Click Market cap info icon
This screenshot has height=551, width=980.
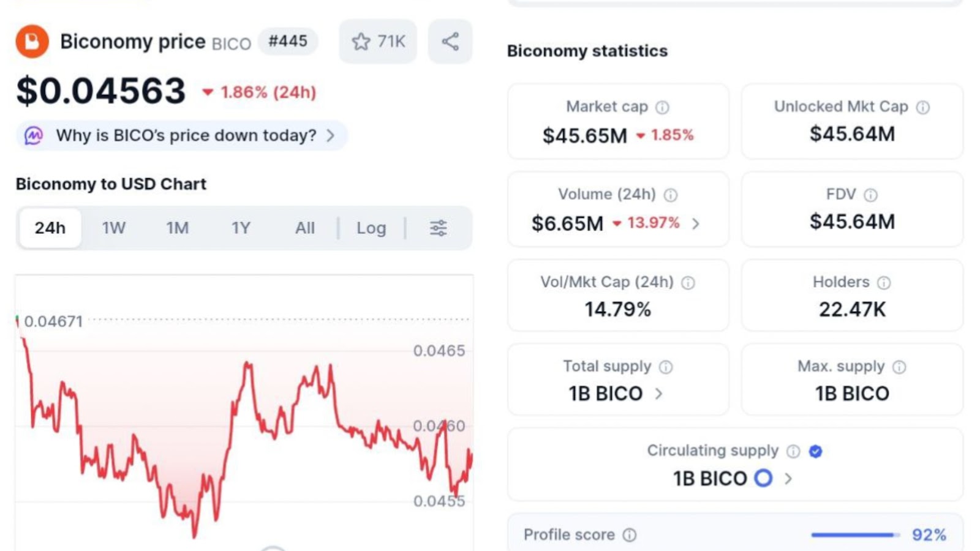coord(662,108)
